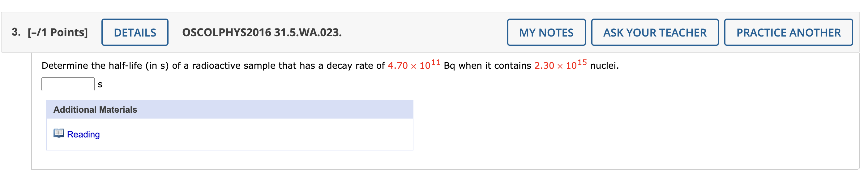Open Reading under Additional Materials

point(83,134)
